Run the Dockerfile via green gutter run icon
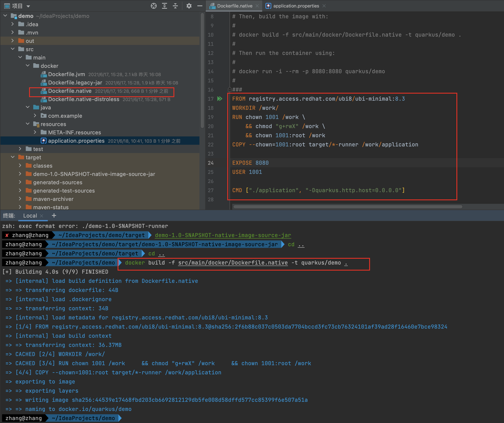Viewport: 504px width, 423px height. click(220, 99)
